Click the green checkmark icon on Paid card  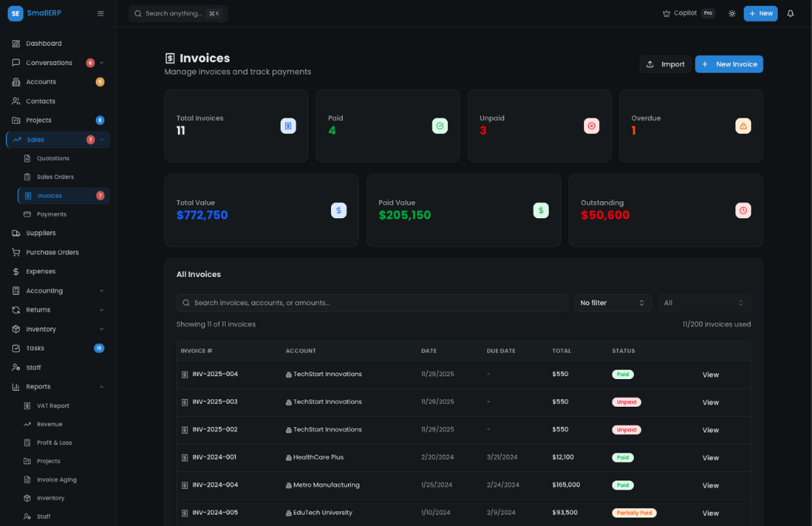tap(439, 125)
